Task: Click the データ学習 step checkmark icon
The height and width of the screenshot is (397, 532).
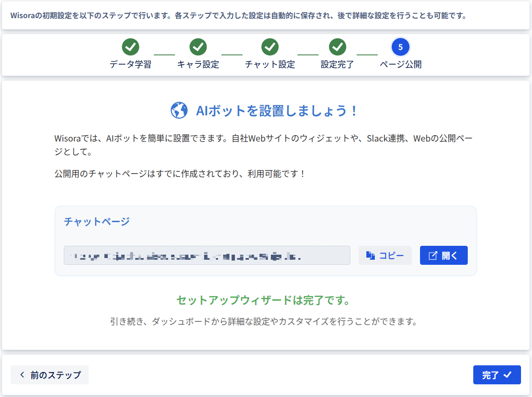Action: pyautogui.click(x=131, y=47)
